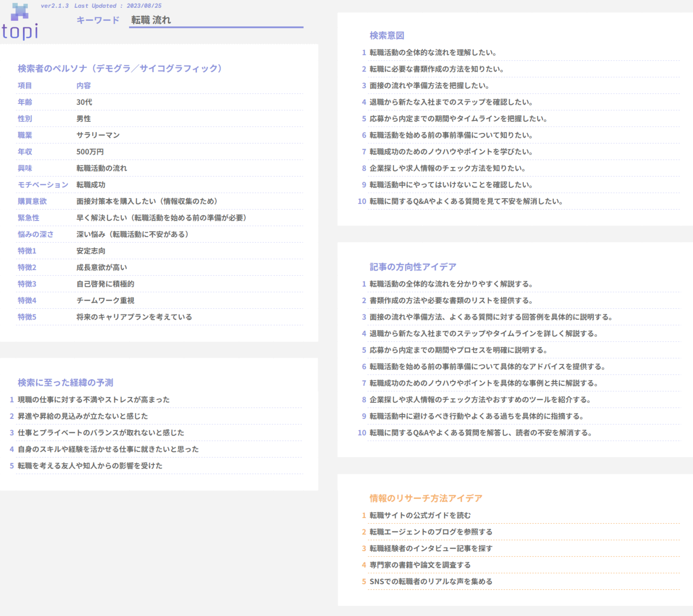Select intent 転職に必要な書類作成の方法を知りたい。

[437, 69]
